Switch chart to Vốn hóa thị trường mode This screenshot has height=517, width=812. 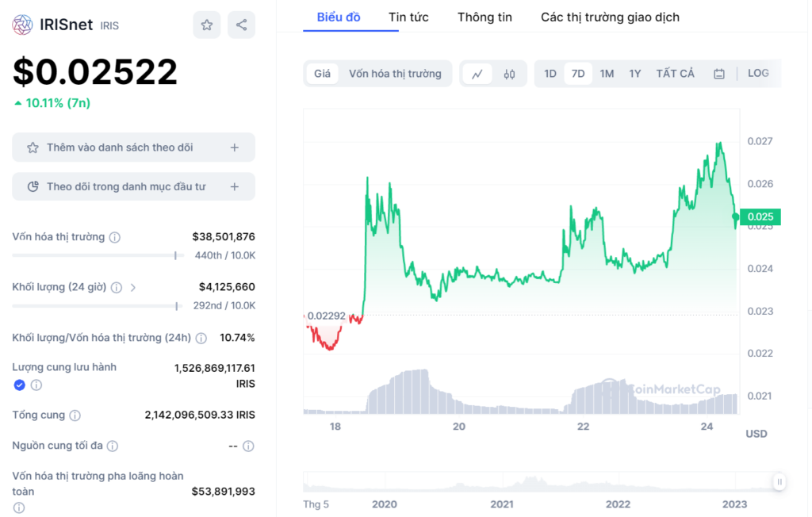[395, 74]
